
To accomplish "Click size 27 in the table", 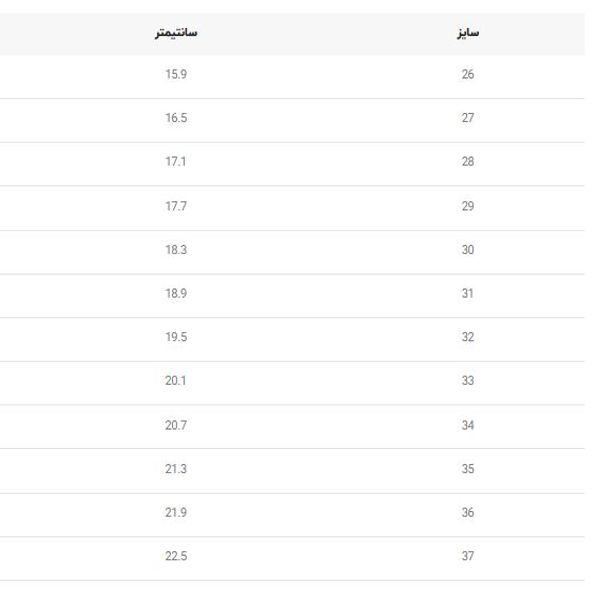I will coord(467,118).
